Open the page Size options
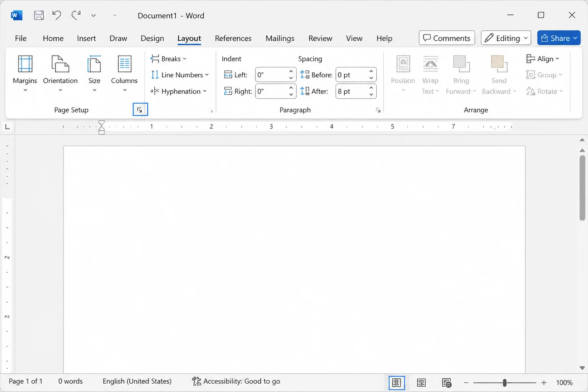This screenshot has width=588, height=392. tap(94, 74)
